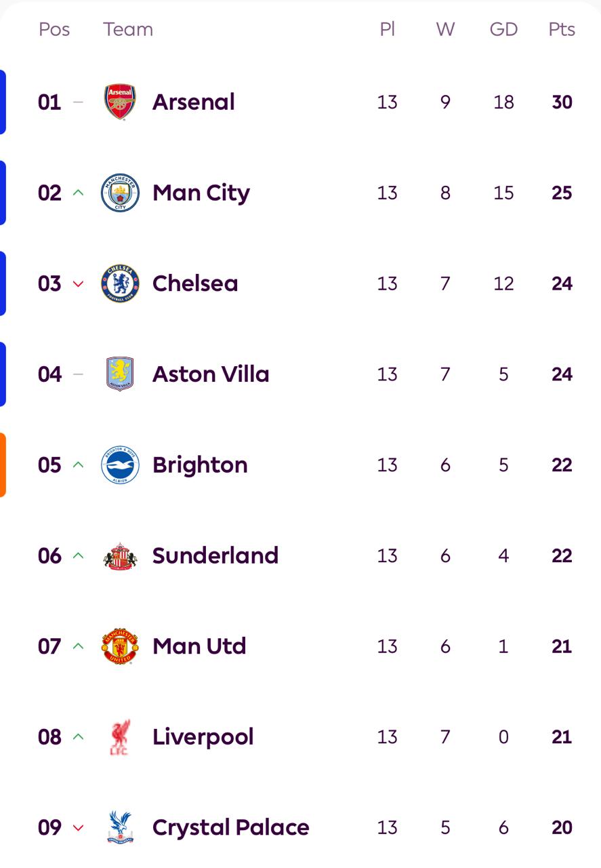Open Brighton via its club badge
Image resolution: width=601 pixels, height=868 pixels.
click(x=120, y=465)
